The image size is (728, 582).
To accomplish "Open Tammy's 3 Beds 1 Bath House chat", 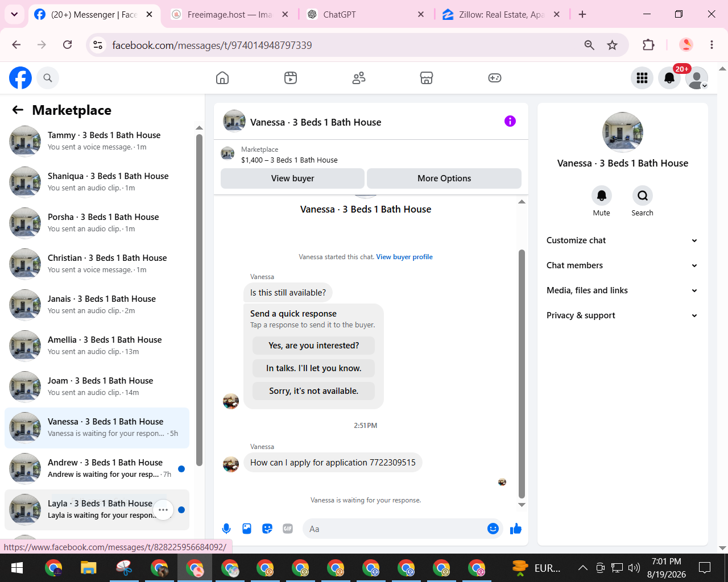I will pos(97,141).
